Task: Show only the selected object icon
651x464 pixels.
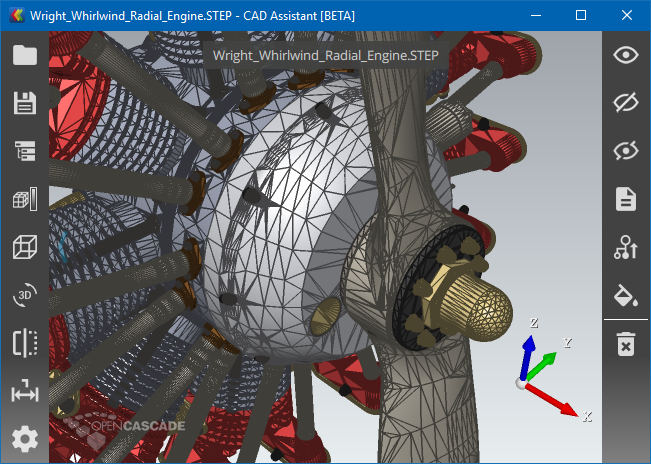Action: pos(626,151)
